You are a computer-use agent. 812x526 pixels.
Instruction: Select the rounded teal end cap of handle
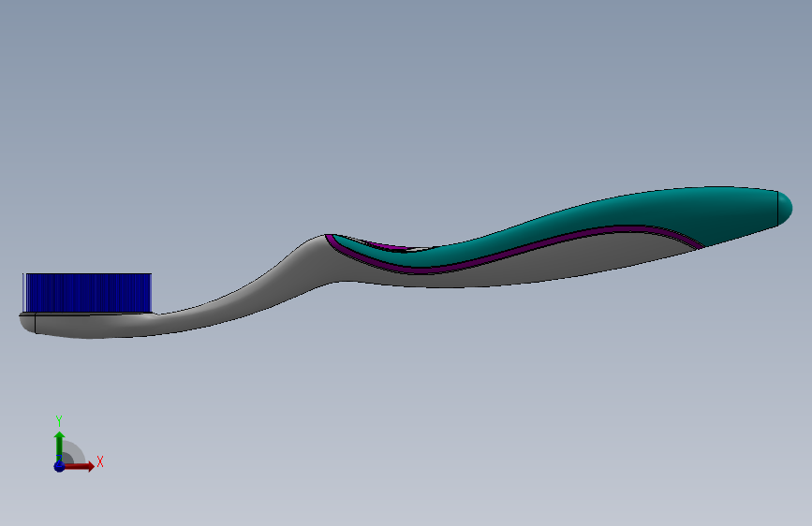[x=785, y=208]
